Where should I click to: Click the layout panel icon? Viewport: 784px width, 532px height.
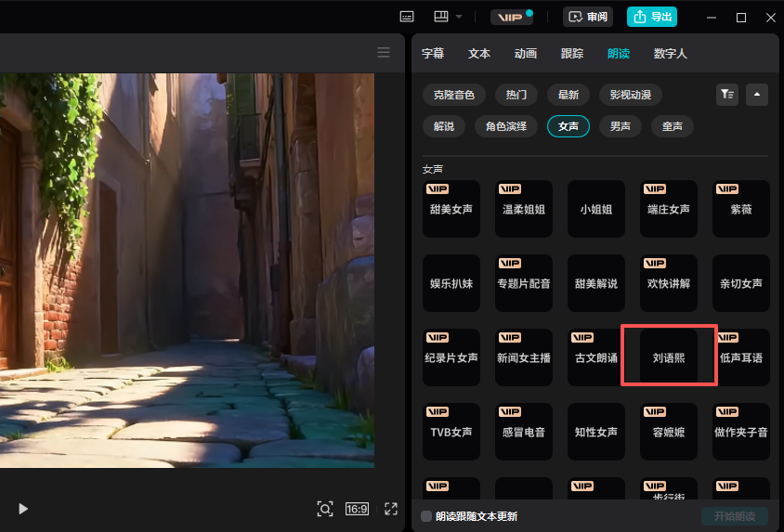(x=440, y=17)
